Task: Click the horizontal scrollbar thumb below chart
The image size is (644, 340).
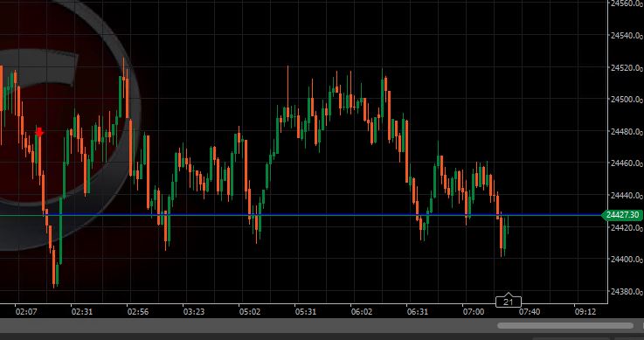Action: point(565,326)
